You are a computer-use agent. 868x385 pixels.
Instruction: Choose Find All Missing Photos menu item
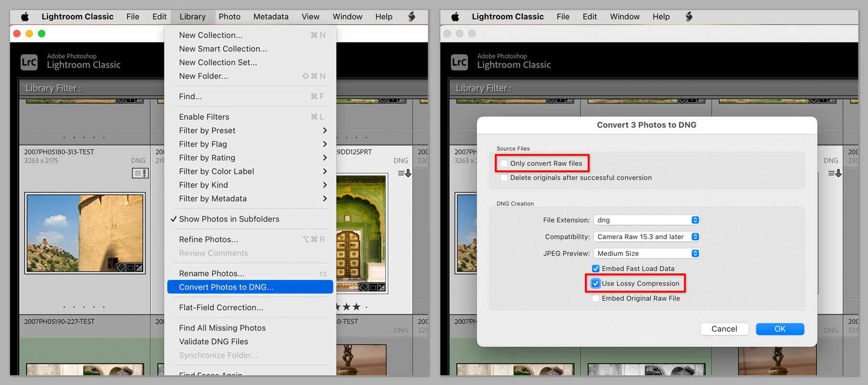pos(250,328)
